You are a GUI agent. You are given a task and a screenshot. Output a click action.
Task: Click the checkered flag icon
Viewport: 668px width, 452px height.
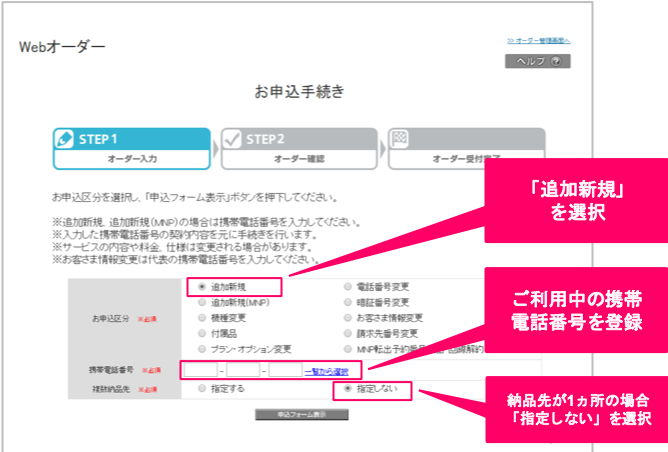click(400, 139)
